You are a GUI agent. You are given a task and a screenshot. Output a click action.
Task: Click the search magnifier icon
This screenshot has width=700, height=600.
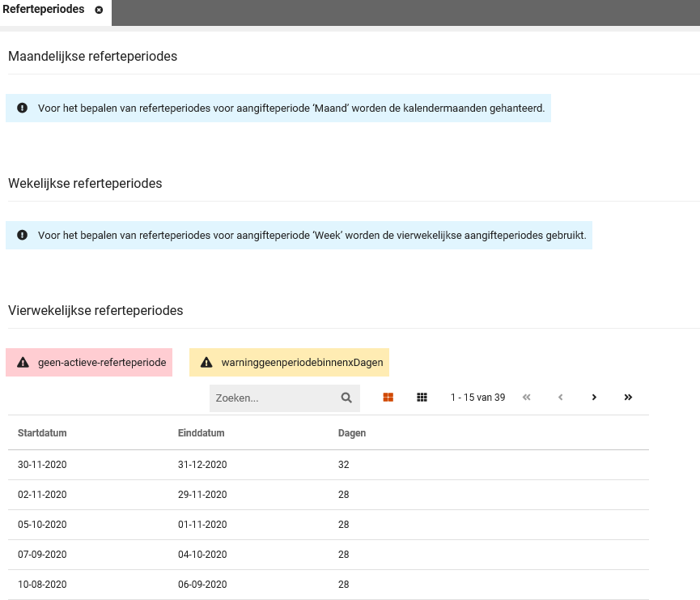[346, 398]
